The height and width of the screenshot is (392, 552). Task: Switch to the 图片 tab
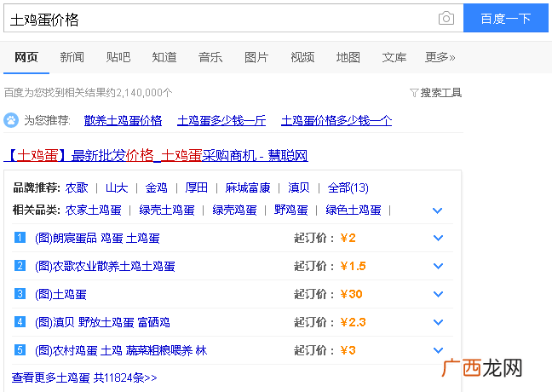pos(256,57)
